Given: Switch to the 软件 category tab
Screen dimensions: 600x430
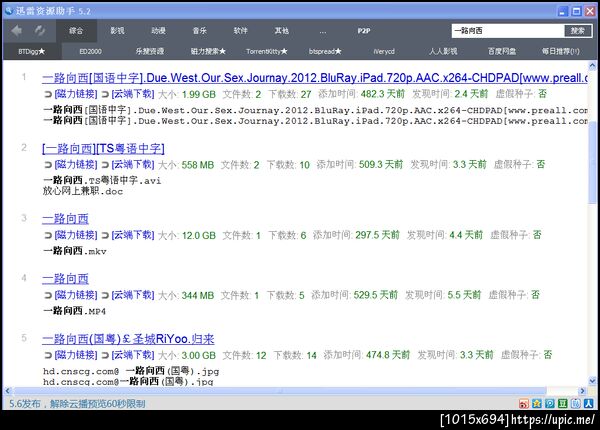Looking at the screenshot, I should 241,31.
